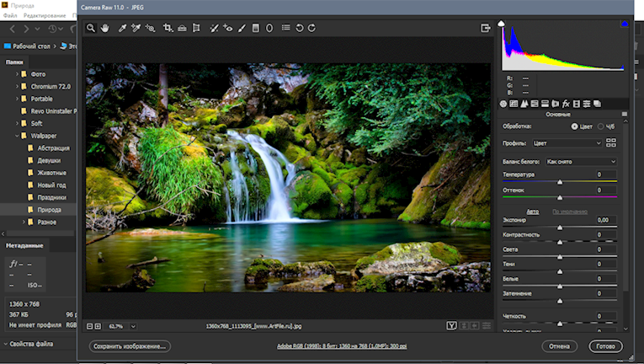Rotate image counterclockwise
The width and height of the screenshot is (644, 364).
click(300, 28)
